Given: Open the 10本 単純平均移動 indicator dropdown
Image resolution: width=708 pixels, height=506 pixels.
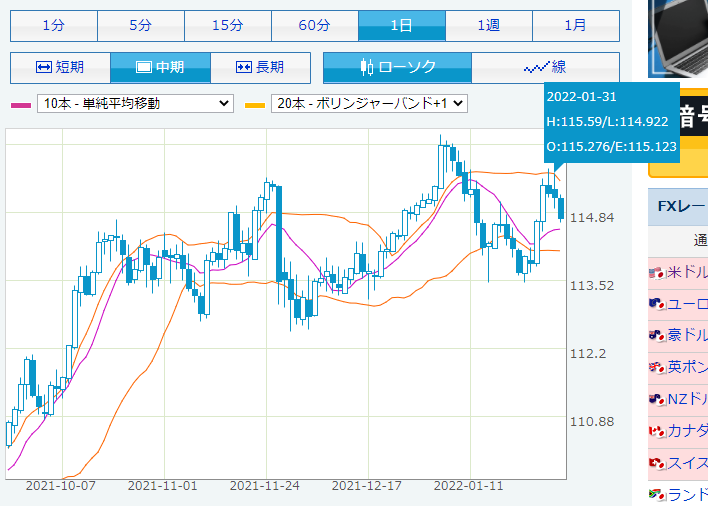Looking at the screenshot, I should coord(135,103).
